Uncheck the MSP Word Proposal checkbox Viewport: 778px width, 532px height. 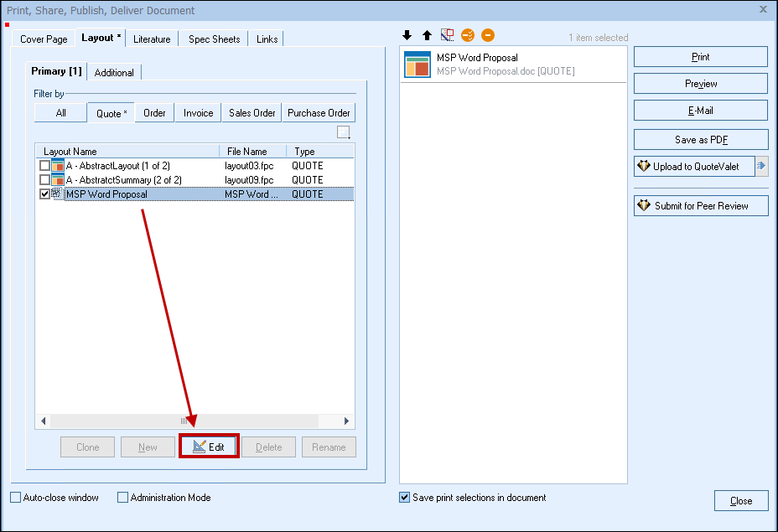click(x=45, y=194)
